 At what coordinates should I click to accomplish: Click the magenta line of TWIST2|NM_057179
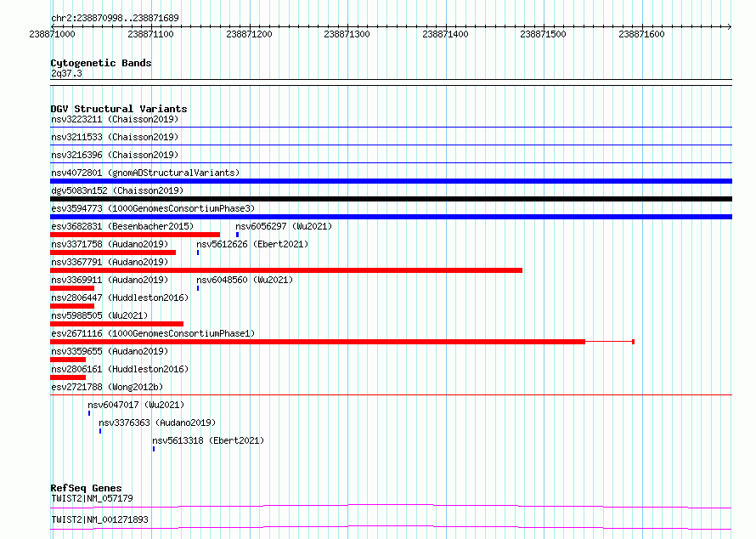[x=391, y=506]
